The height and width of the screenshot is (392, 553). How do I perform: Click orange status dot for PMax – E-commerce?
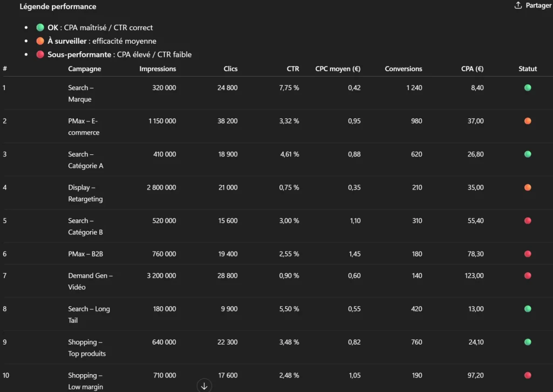(x=528, y=121)
